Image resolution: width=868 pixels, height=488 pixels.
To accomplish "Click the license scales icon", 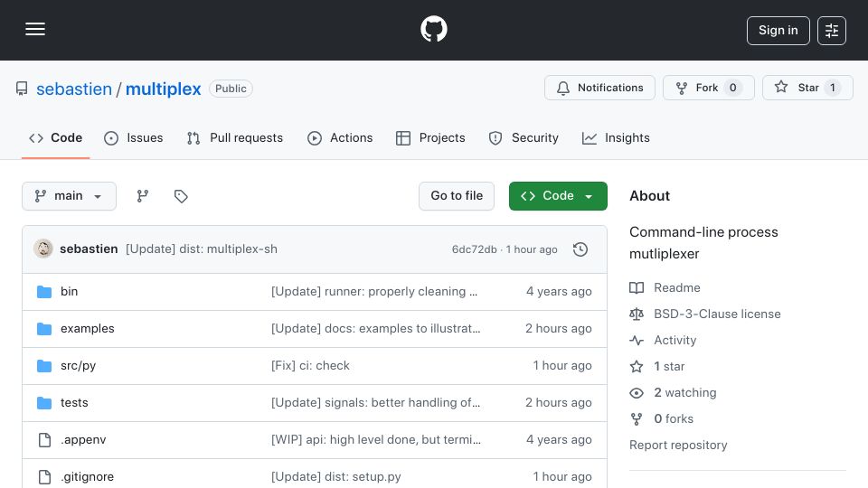I will pyautogui.click(x=637, y=314).
